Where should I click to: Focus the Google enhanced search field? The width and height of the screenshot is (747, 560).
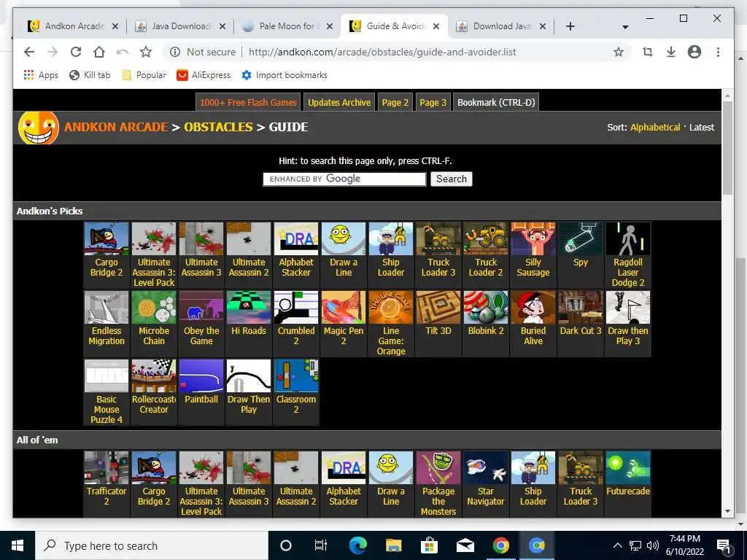[x=344, y=179]
